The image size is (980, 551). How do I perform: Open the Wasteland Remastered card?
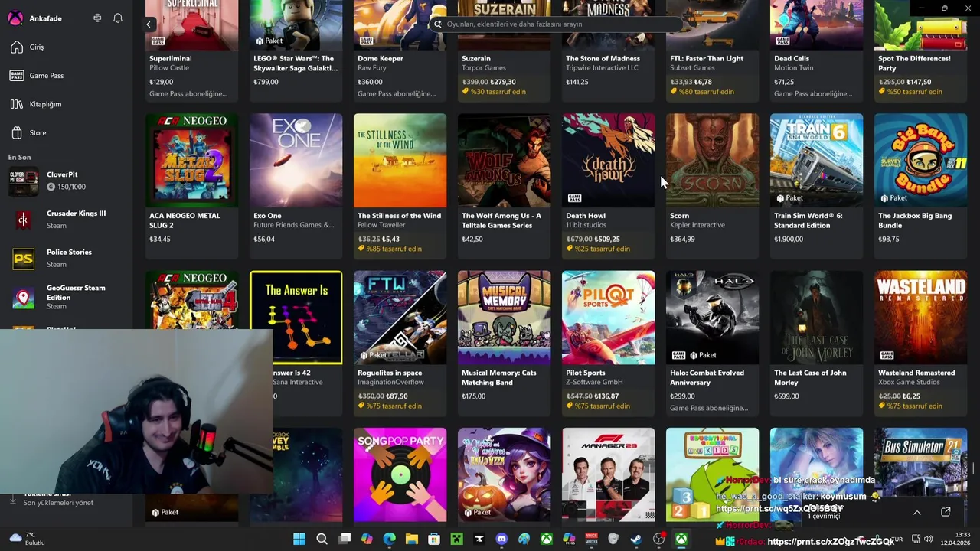[x=921, y=343]
